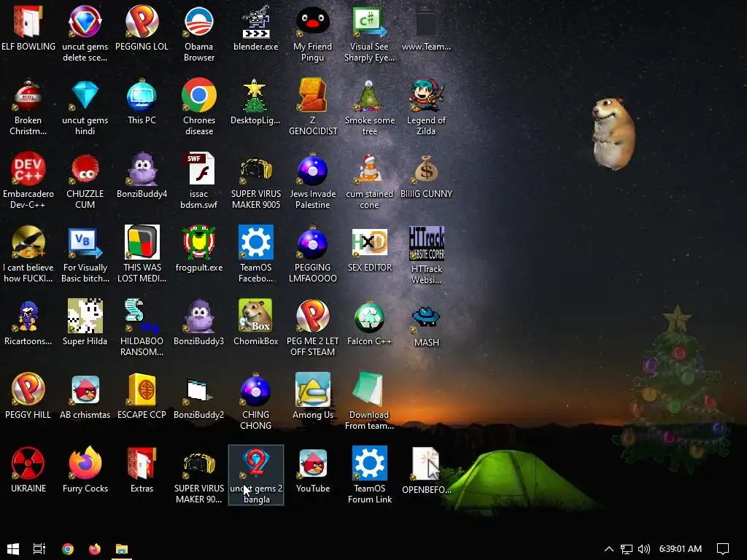Viewport: 747px width, 560px height.
Task: Launch Chrome from the taskbar
Action: point(68,548)
